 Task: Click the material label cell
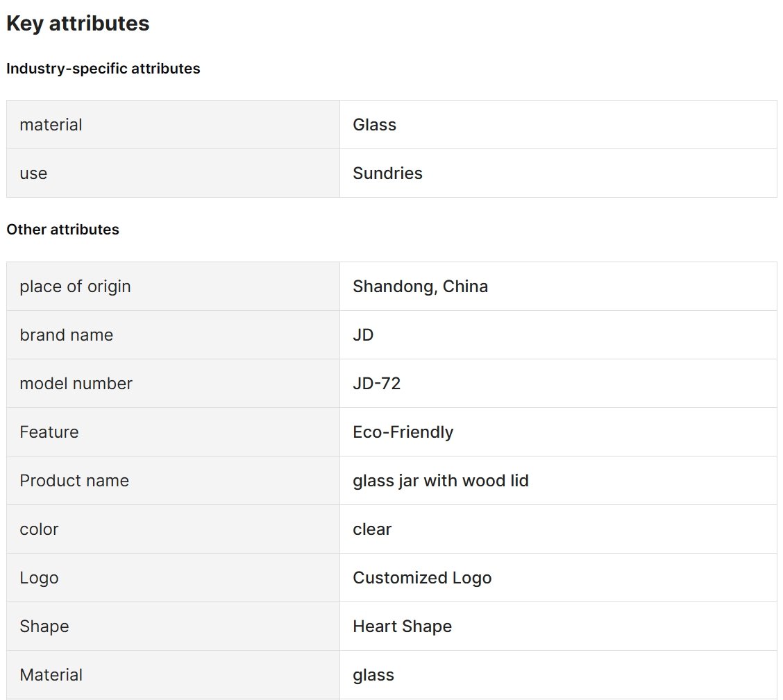point(174,125)
